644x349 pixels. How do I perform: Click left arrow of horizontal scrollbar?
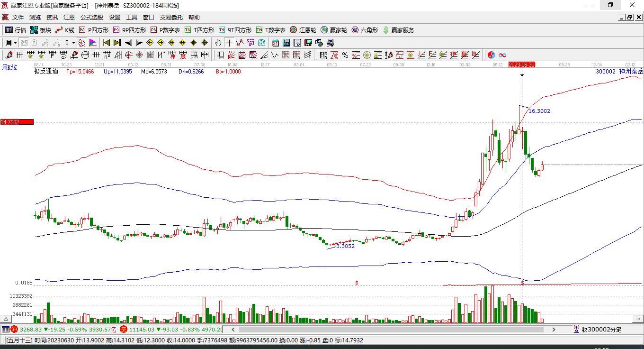pos(233,330)
